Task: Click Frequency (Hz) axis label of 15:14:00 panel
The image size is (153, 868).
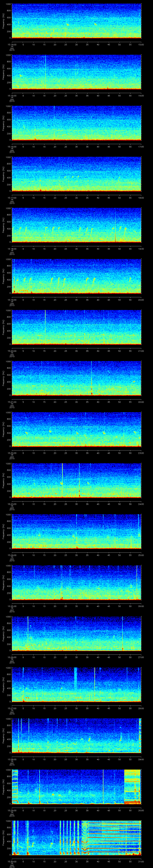Action: point(4,21)
